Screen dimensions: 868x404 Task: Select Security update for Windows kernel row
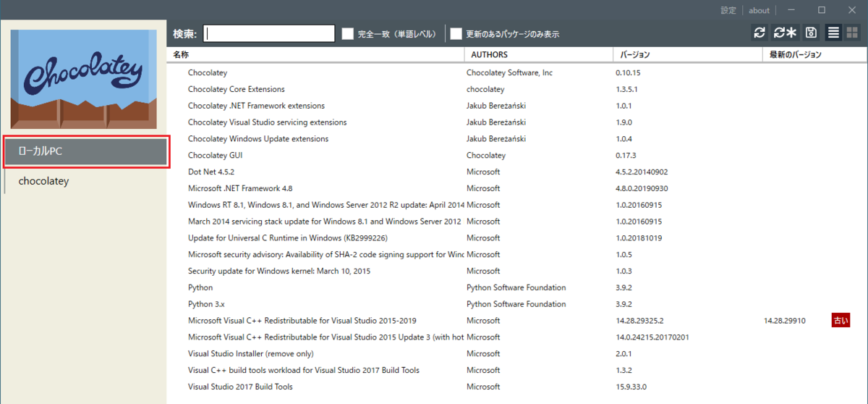[517, 271]
